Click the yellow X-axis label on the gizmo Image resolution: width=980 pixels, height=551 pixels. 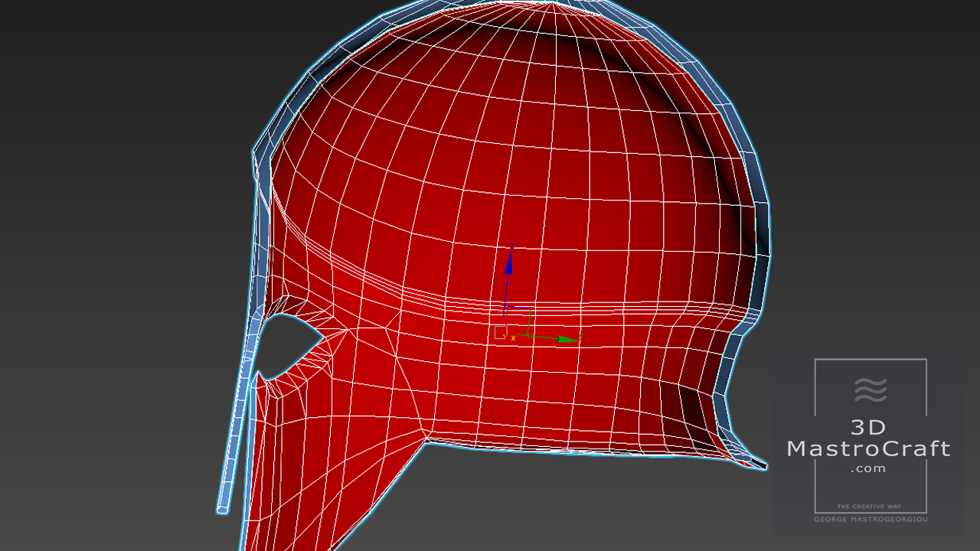pyautogui.click(x=513, y=337)
